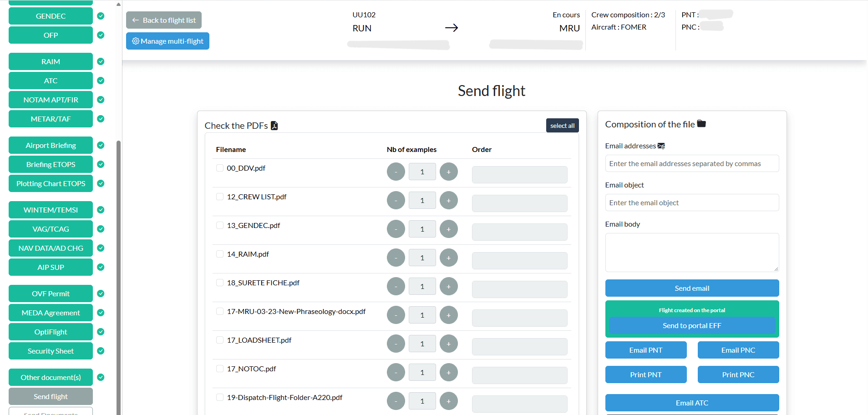This screenshot has height=415, width=868.
Task: Increase copies of 00_DDV.pdf with plus
Action: [x=449, y=172]
